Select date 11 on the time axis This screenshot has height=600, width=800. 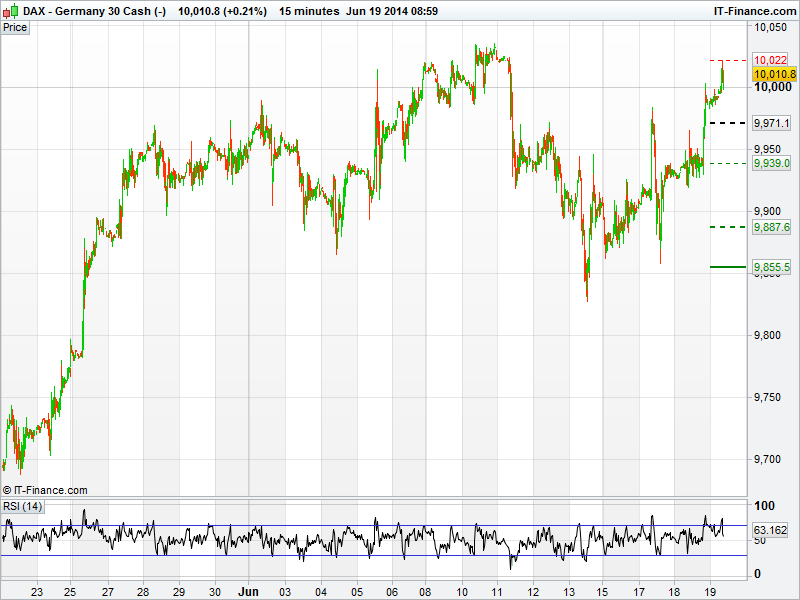[497, 591]
